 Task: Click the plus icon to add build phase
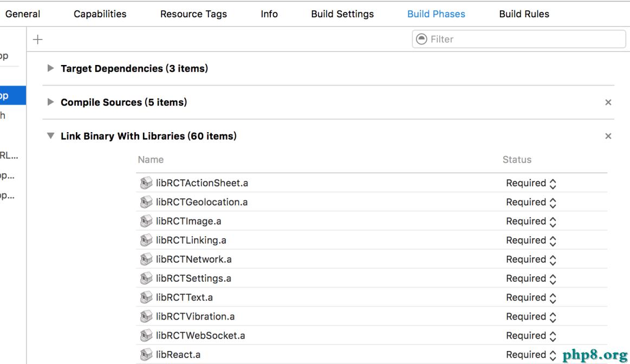[38, 39]
